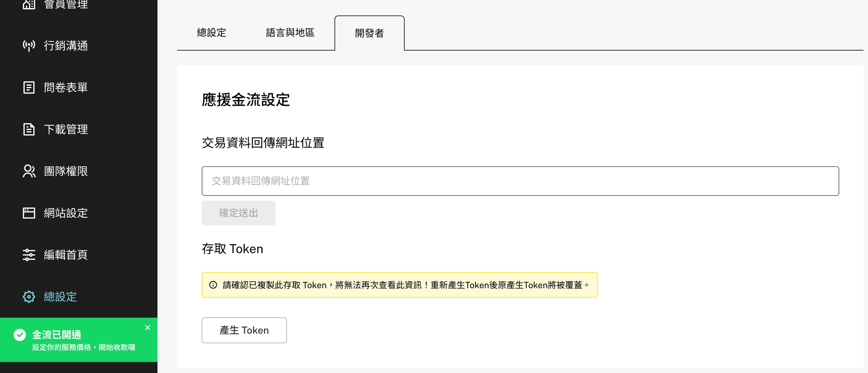This screenshot has height=373, width=868.
Task: Click the 確定送出 submit button
Action: (238, 213)
